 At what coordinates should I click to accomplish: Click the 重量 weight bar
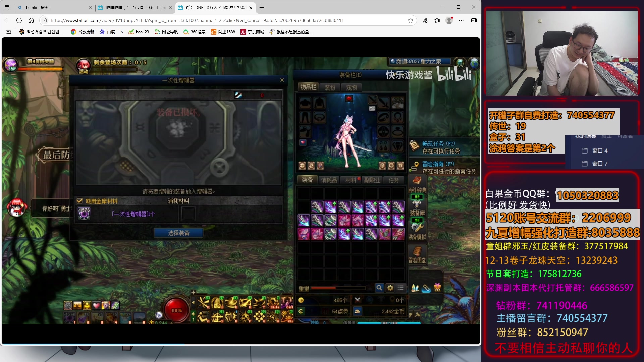tap(338, 288)
